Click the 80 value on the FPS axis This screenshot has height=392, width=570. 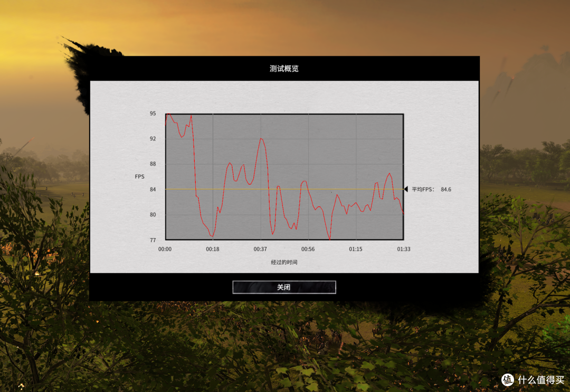(x=153, y=214)
